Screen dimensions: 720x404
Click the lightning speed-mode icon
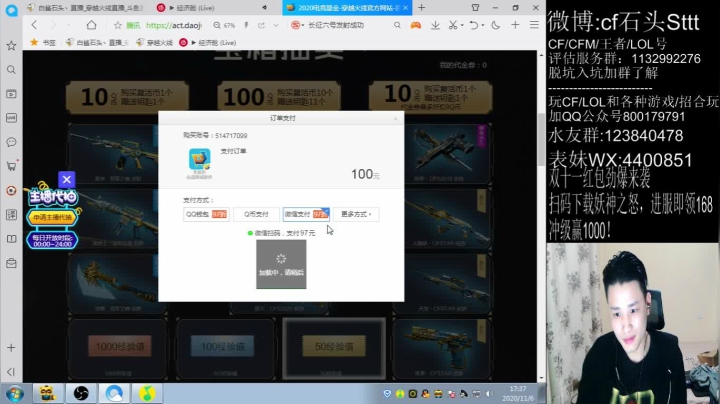click(x=246, y=25)
